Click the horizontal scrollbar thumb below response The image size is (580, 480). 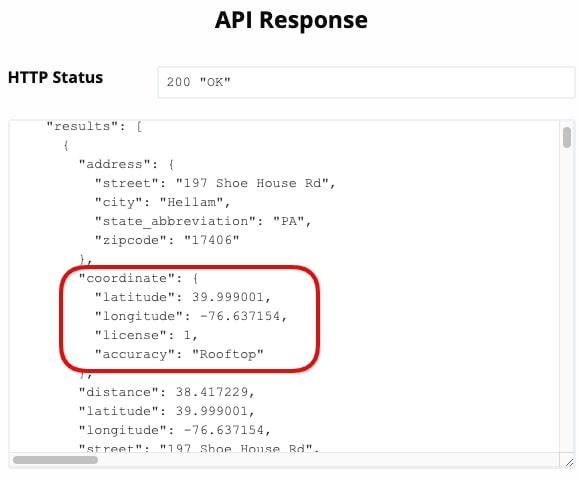point(55,460)
